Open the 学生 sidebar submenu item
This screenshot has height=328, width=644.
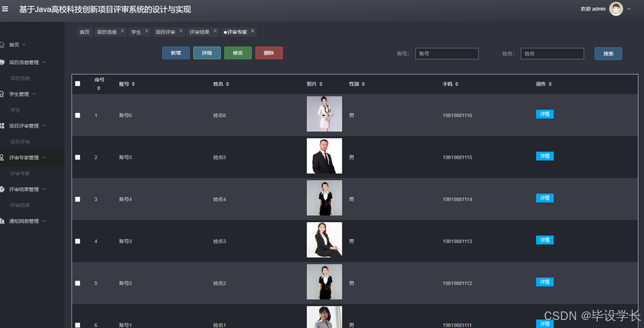(15, 110)
